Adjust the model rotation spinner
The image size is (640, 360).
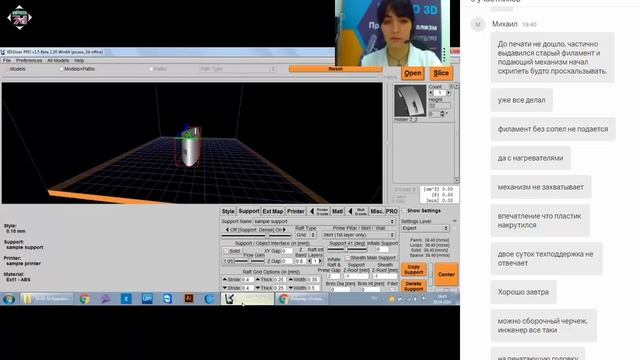[x=442, y=114]
